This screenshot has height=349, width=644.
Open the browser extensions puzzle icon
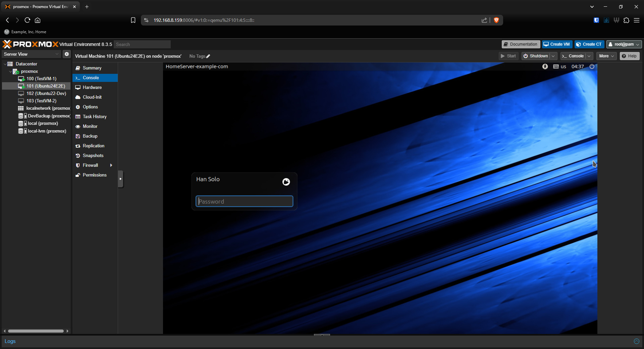626,20
